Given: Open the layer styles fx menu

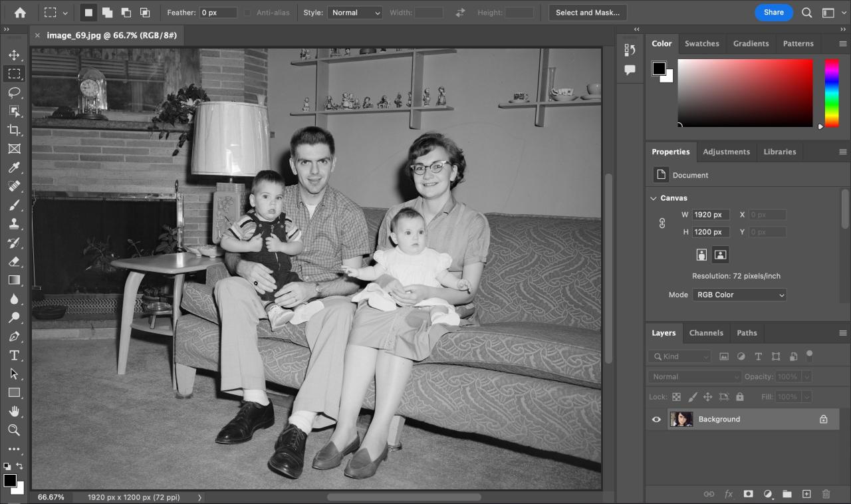Looking at the screenshot, I should (729, 493).
